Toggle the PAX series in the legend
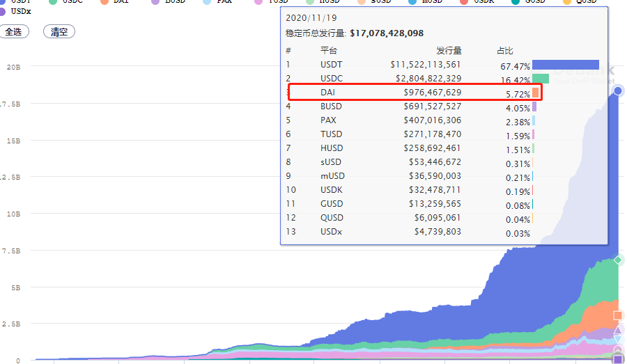 (218, 1)
